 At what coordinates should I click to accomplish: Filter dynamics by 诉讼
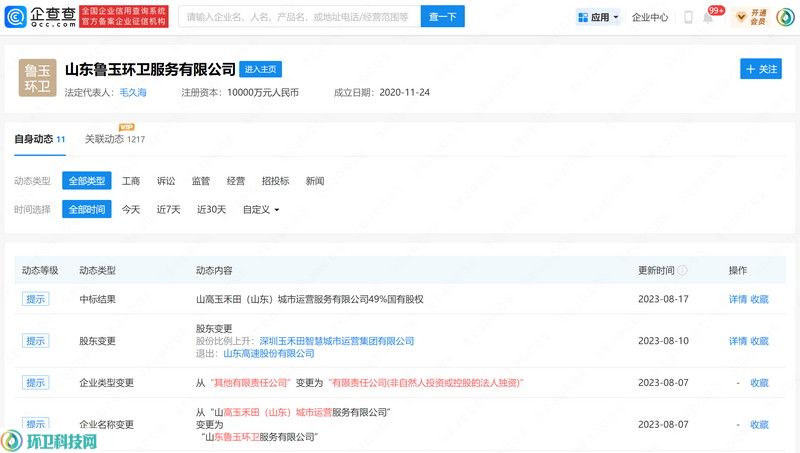tap(166, 181)
